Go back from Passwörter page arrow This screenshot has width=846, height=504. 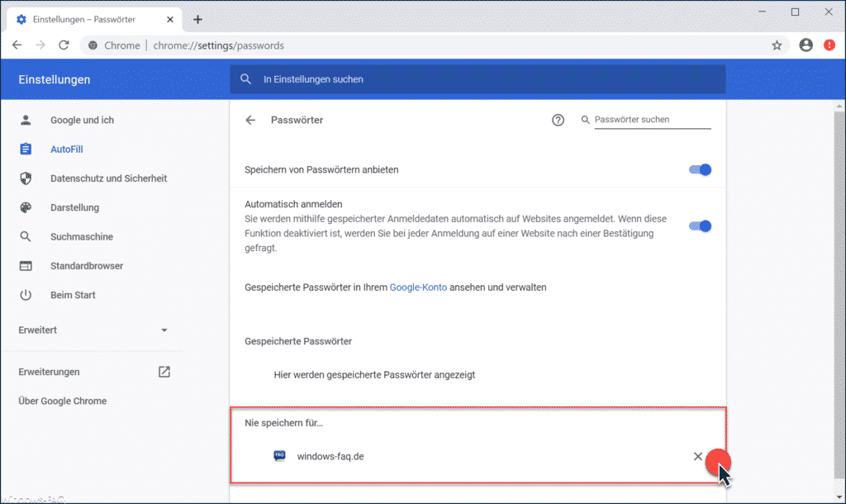250,120
